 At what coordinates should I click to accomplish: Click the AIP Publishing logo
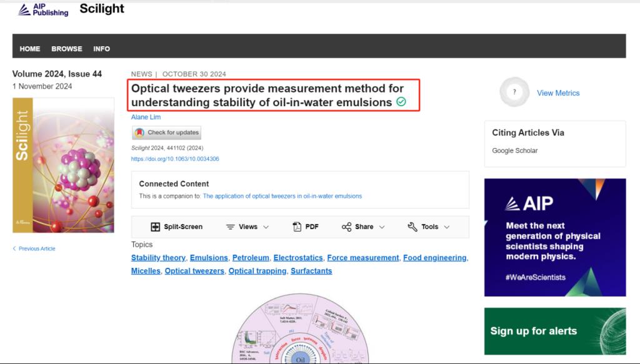click(x=43, y=10)
